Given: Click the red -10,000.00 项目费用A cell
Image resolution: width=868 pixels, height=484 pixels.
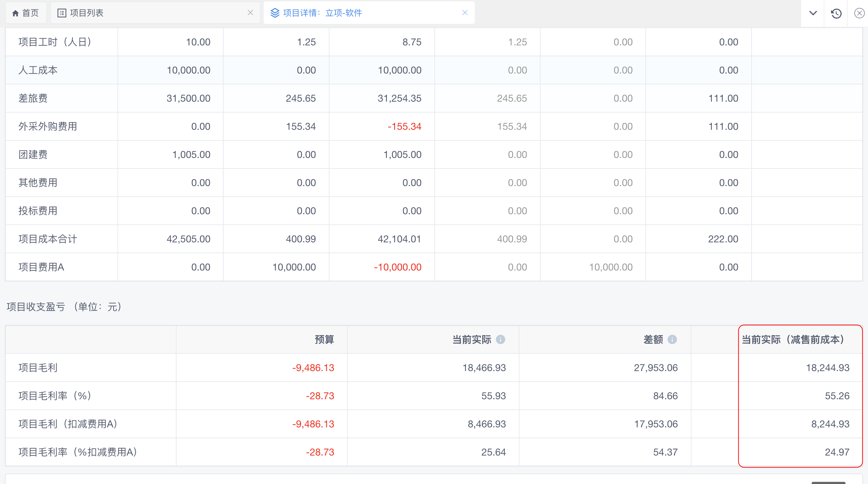Looking at the screenshot, I should click(x=397, y=267).
